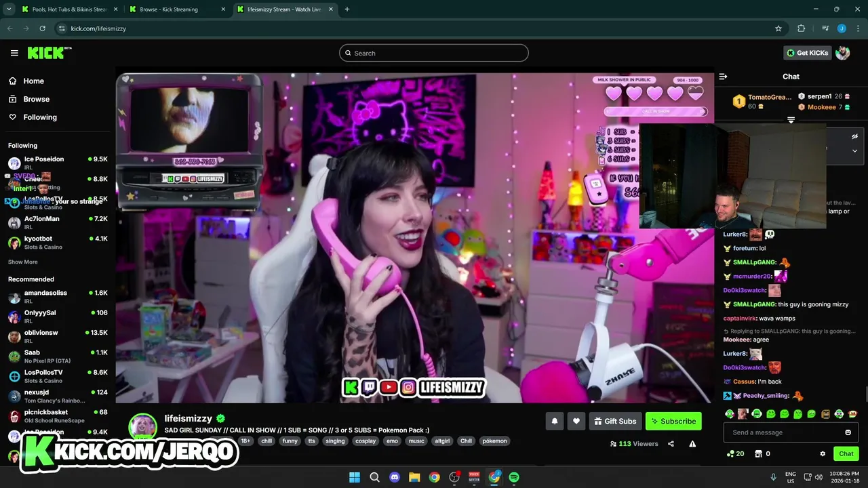The image size is (868, 488).
Task: Open the shop icon showing 0
Action: 762,454
